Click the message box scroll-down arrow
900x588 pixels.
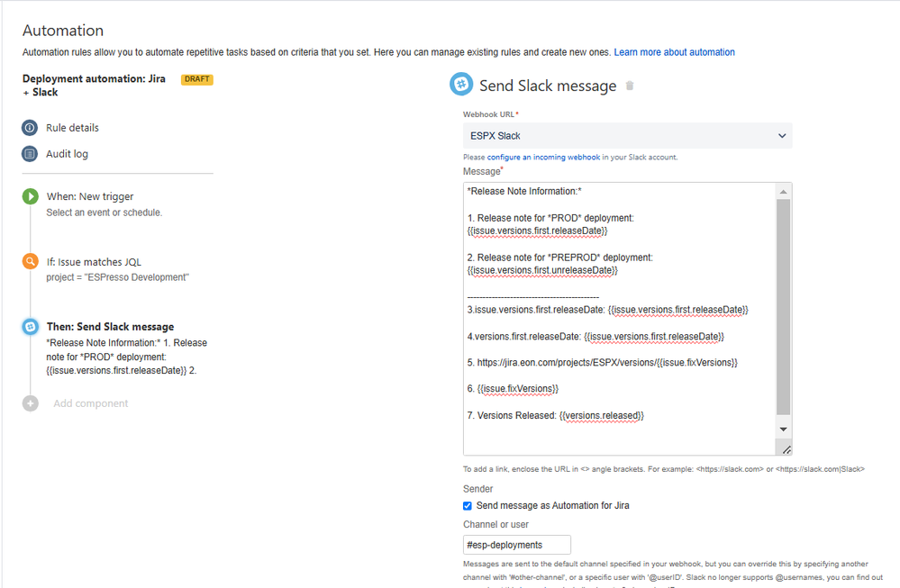[x=784, y=430]
